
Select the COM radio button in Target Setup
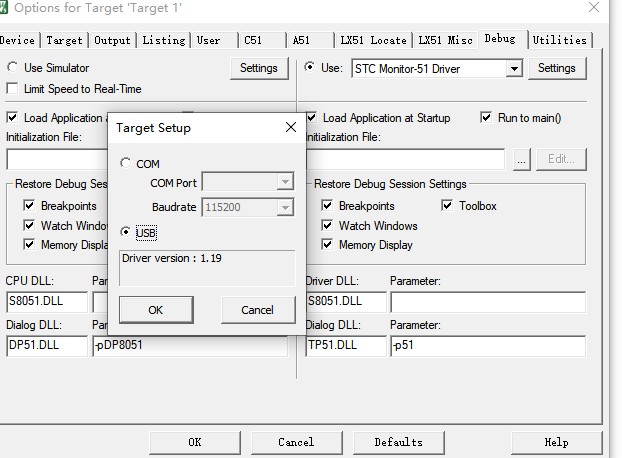[x=125, y=163]
